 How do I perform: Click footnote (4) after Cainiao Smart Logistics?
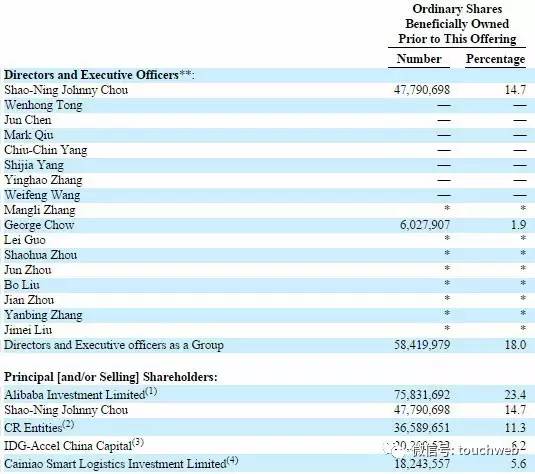click(x=232, y=460)
